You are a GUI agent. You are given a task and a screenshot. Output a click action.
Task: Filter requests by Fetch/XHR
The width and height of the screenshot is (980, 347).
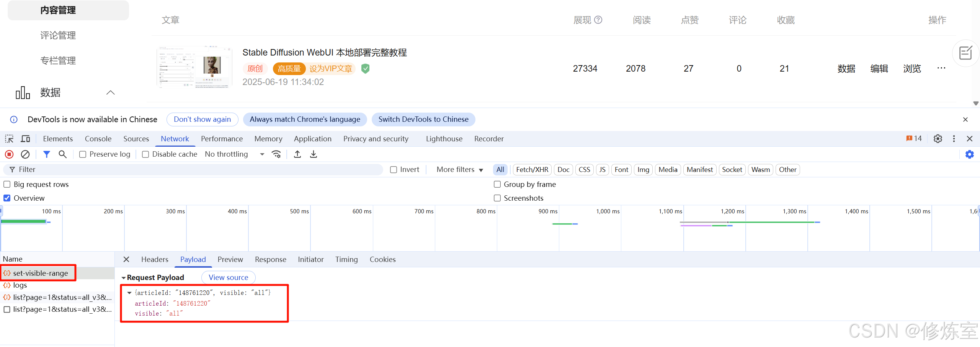(532, 170)
